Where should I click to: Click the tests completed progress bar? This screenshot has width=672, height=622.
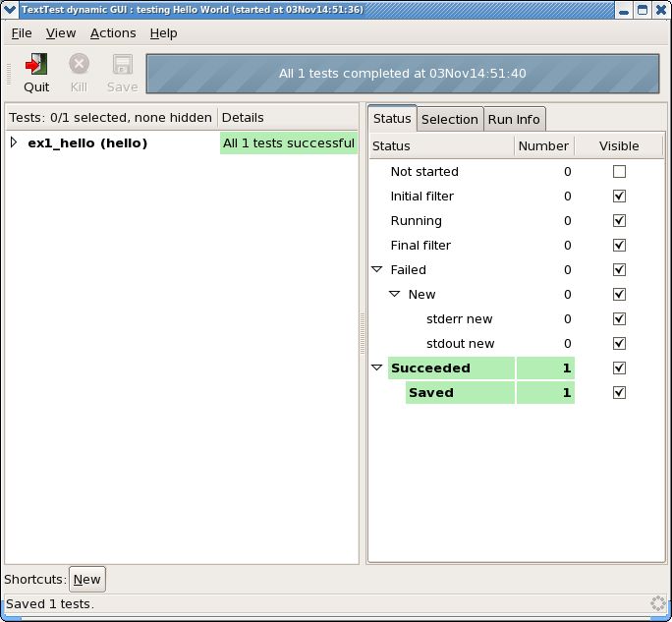tap(403, 74)
